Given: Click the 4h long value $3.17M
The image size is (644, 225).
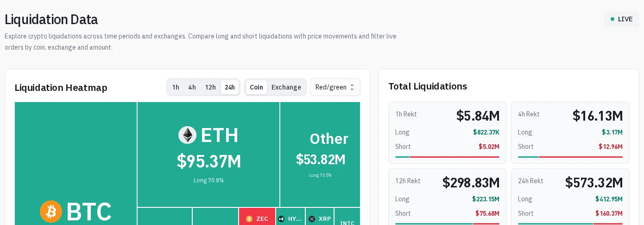Looking at the screenshot, I should pyautogui.click(x=612, y=132).
